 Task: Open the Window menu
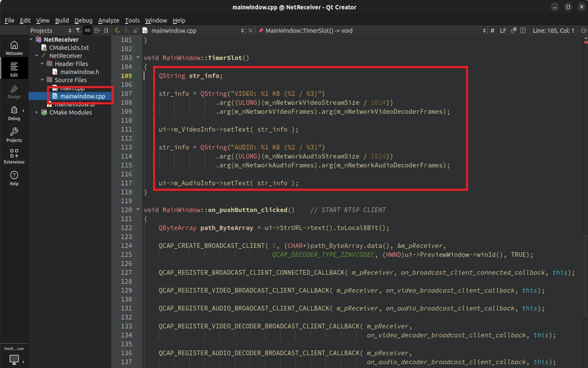pyautogui.click(x=156, y=20)
